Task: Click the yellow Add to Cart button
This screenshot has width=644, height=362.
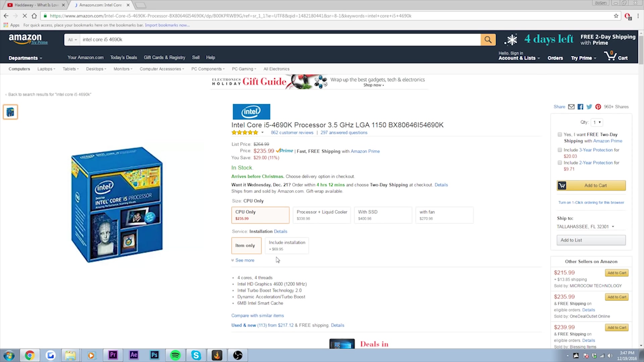Action: [x=591, y=185]
